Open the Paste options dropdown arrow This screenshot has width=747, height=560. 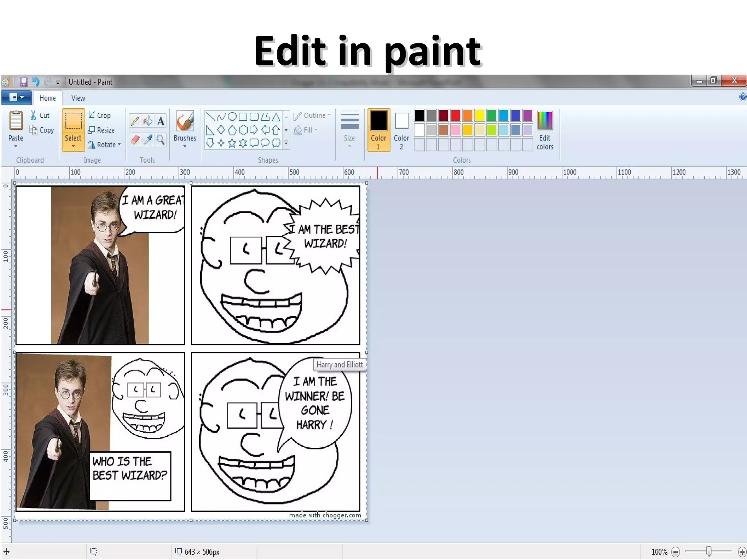pyautogui.click(x=16, y=147)
